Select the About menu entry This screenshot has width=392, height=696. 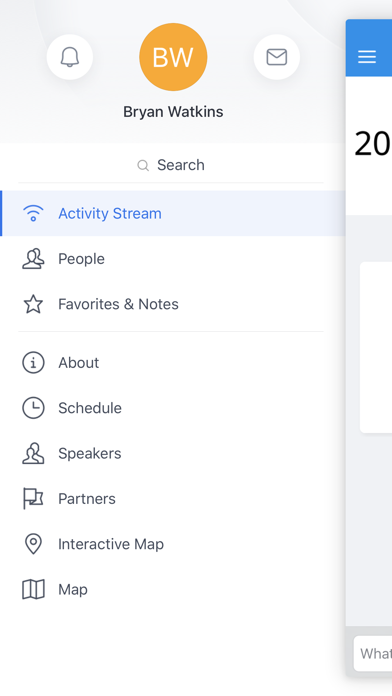[x=173, y=363]
